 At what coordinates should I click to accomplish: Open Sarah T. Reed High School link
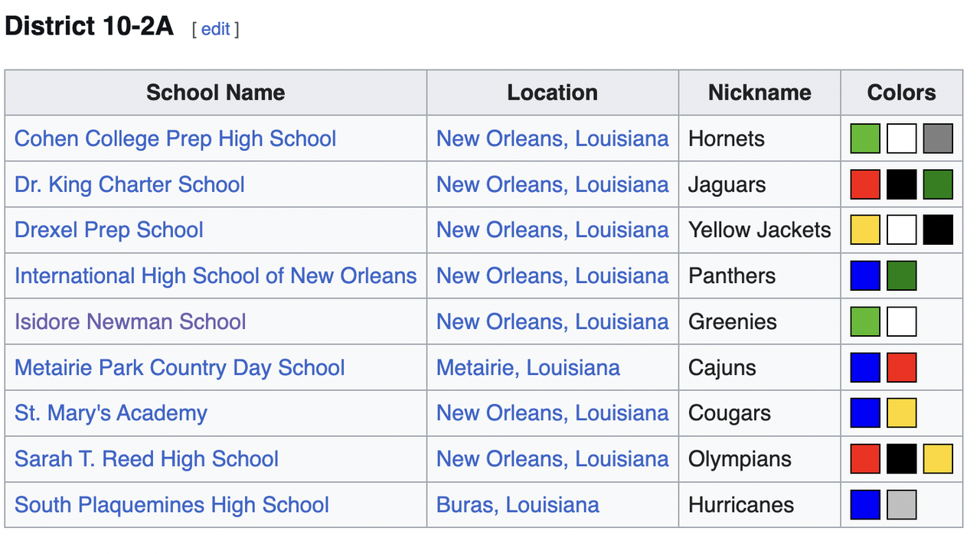146,460
